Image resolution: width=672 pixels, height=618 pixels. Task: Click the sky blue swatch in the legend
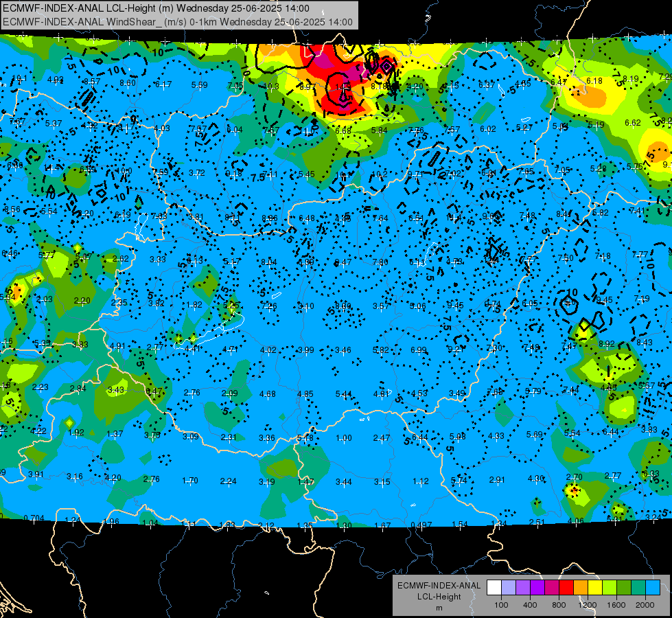pyautogui.click(x=653, y=588)
